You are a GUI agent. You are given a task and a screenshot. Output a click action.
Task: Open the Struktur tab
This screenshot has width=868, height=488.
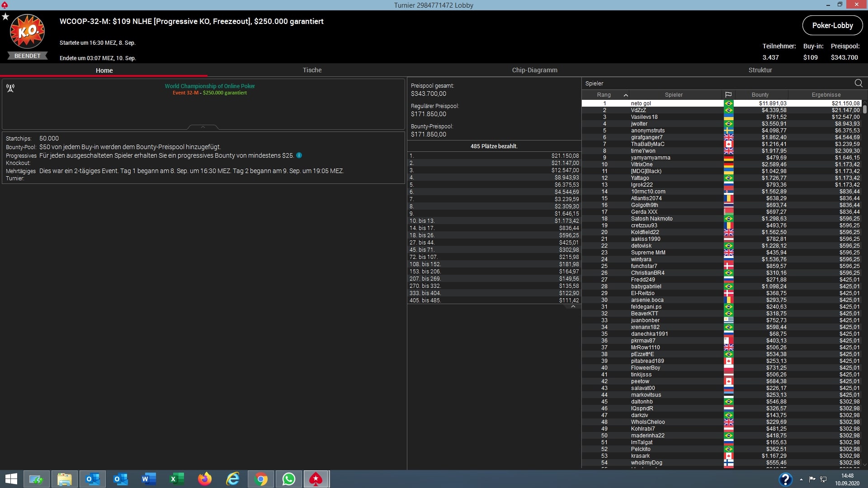tap(760, 70)
